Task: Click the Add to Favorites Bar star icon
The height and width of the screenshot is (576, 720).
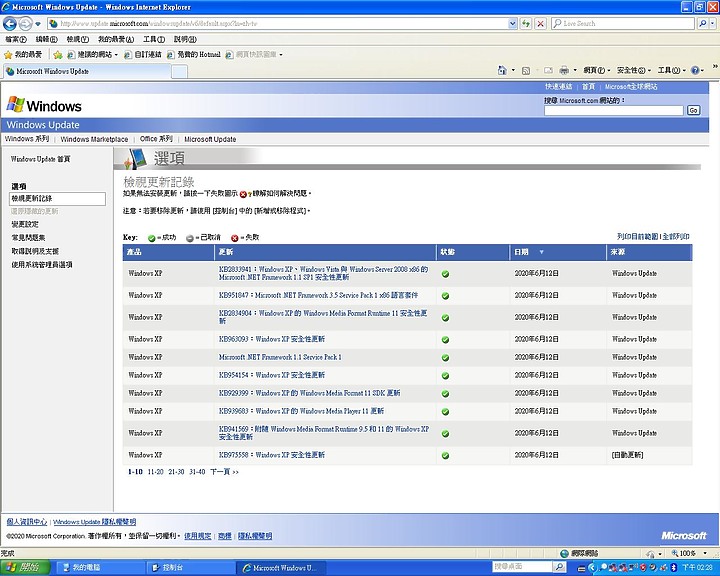Action: click(x=58, y=55)
